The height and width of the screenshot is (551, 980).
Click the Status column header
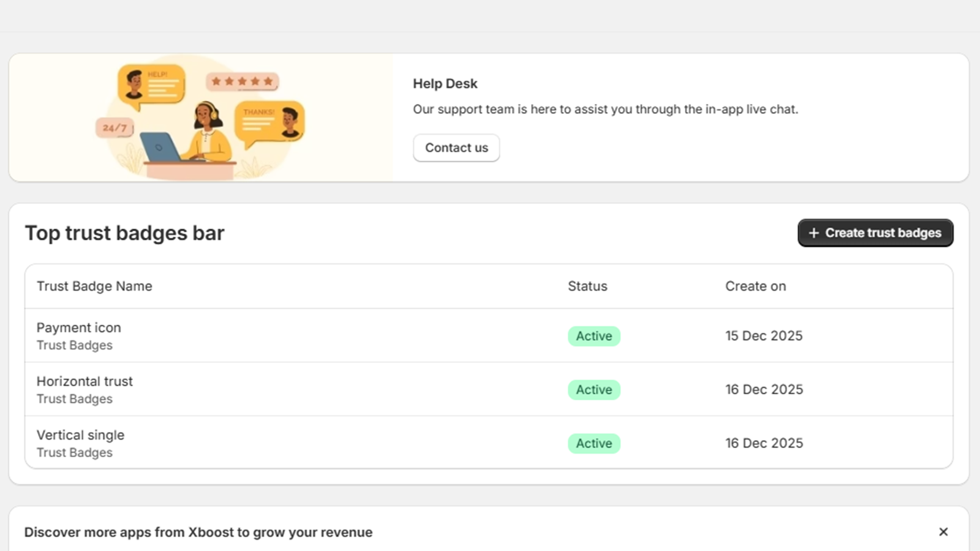click(x=587, y=286)
